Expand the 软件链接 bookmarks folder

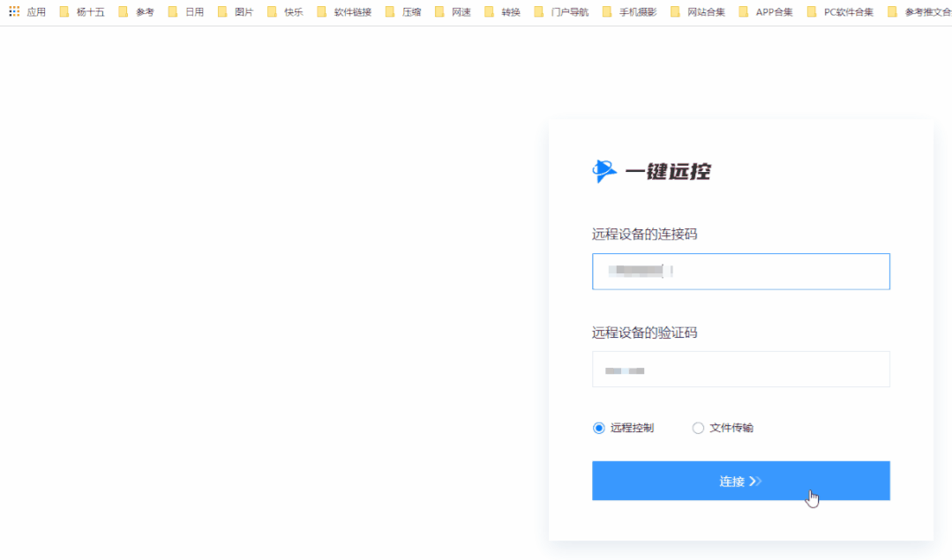click(322, 11)
